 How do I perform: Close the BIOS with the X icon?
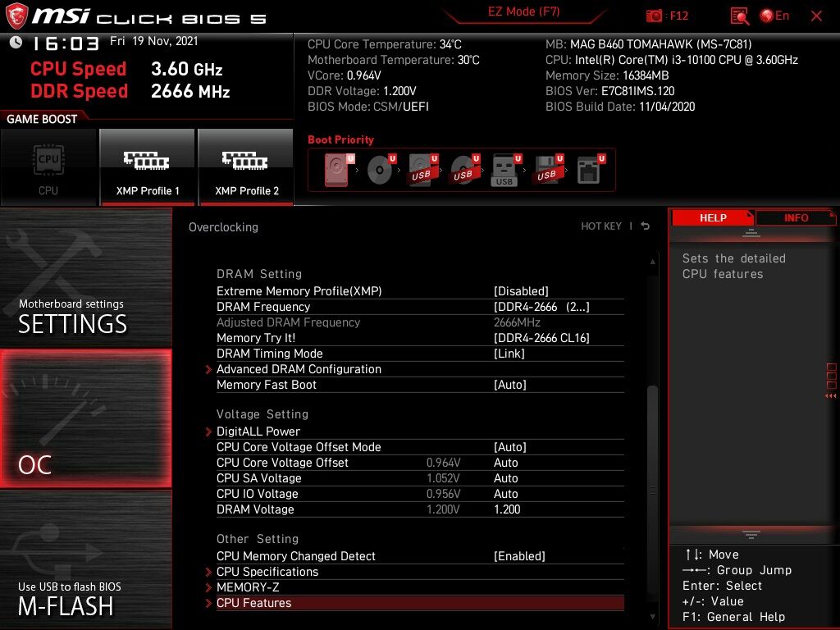(816, 16)
